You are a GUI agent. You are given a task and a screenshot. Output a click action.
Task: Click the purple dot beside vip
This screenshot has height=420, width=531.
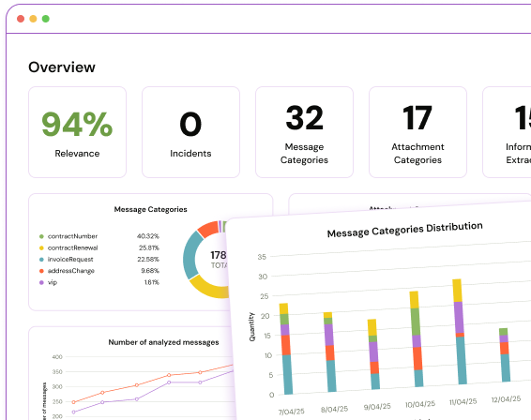41,282
